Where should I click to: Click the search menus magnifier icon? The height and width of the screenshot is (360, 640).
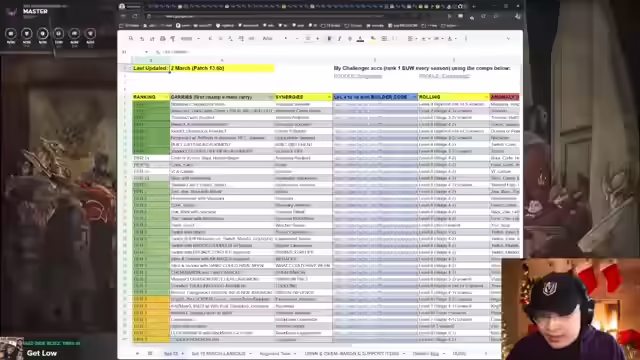[x=131, y=38]
